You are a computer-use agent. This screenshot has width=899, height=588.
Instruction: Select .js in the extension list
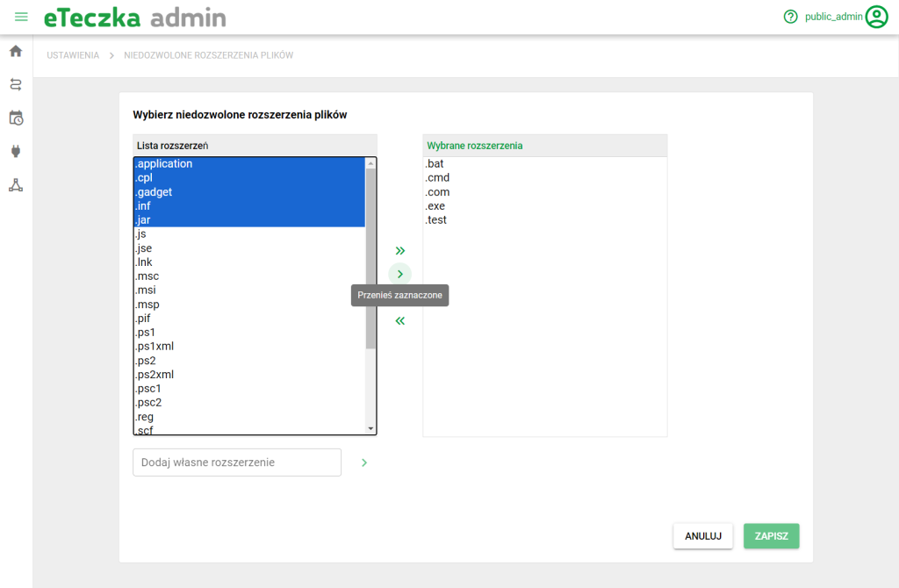249,233
